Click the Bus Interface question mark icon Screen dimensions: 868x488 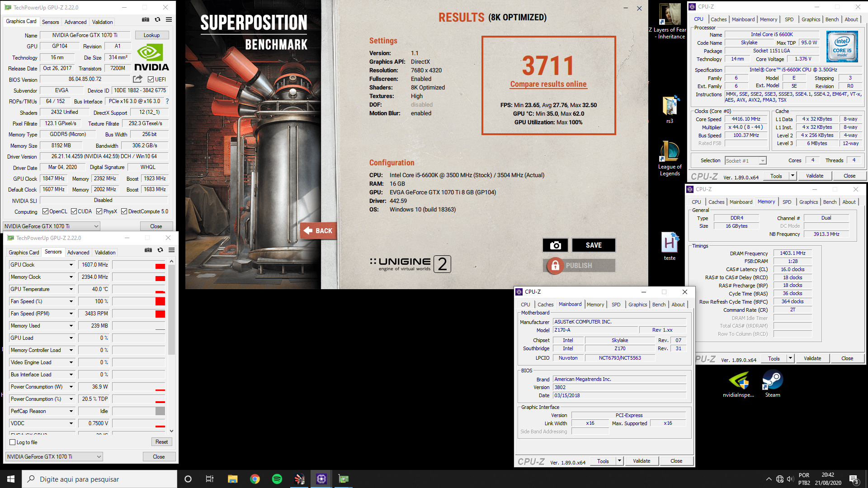[x=167, y=101]
